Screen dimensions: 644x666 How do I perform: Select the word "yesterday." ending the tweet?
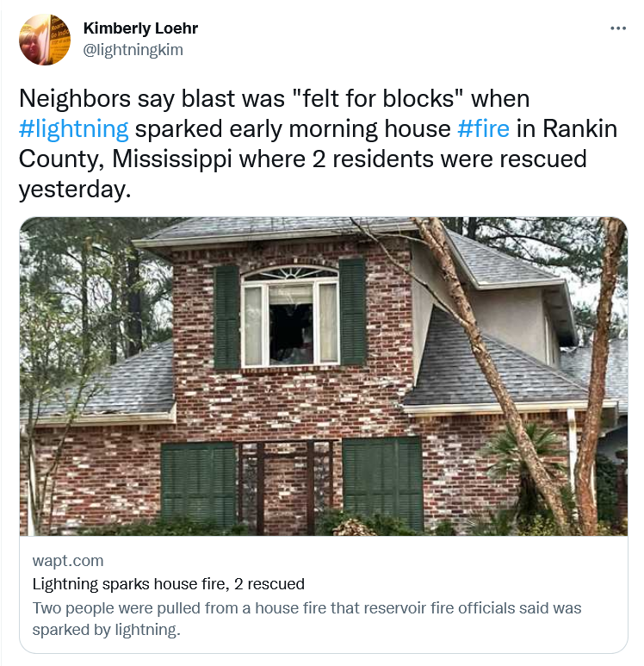point(75,189)
